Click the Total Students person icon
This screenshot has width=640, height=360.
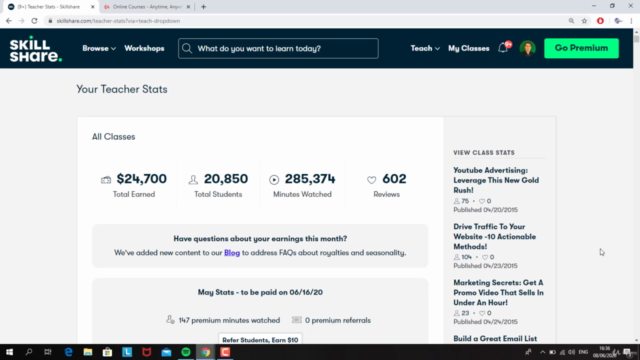[193, 180]
